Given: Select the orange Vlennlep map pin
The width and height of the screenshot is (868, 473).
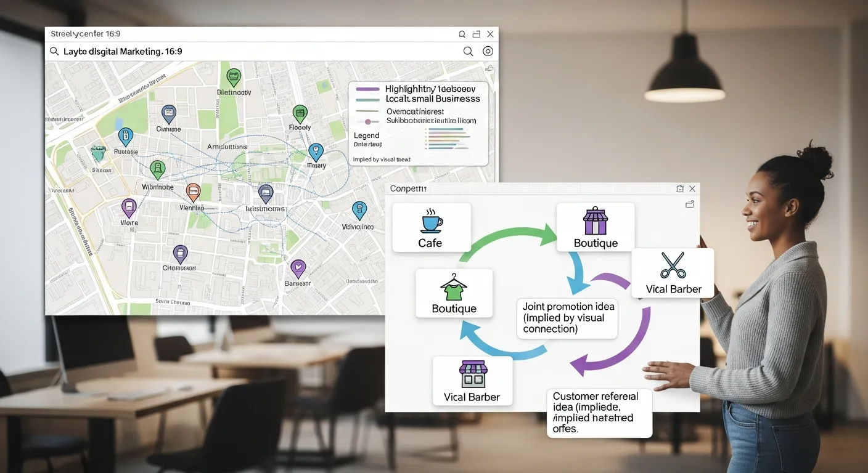Looking at the screenshot, I should point(193,192).
